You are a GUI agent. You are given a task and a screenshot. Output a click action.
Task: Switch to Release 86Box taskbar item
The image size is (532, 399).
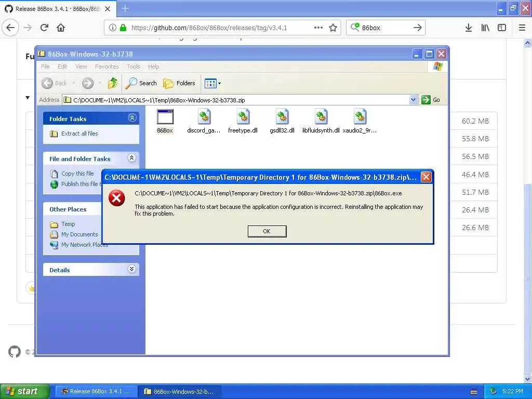point(96,391)
